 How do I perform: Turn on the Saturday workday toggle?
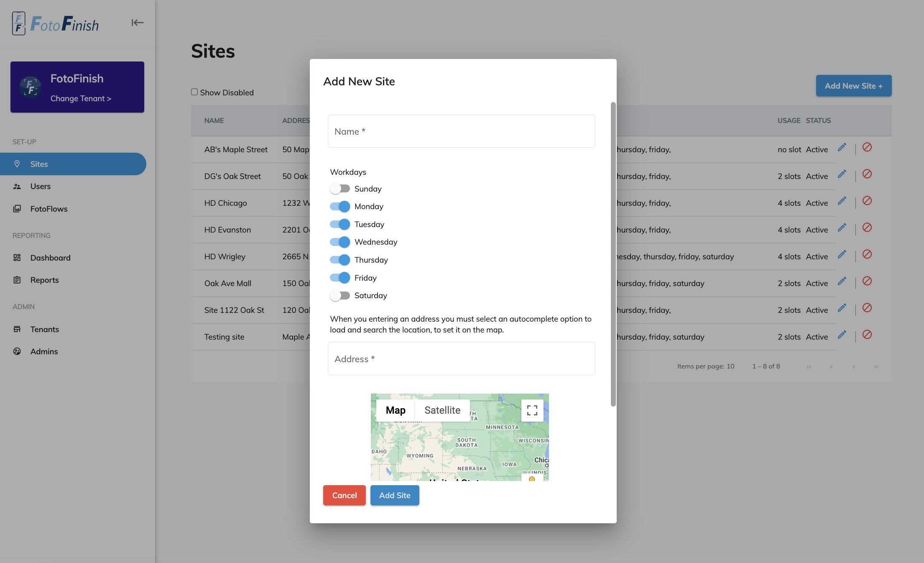[x=339, y=296]
